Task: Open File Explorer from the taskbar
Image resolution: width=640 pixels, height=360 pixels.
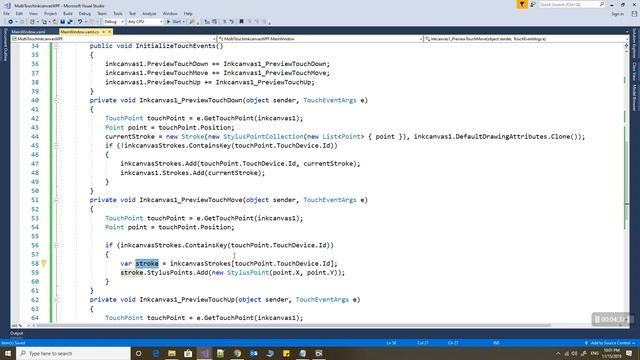Action: click(x=172, y=353)
